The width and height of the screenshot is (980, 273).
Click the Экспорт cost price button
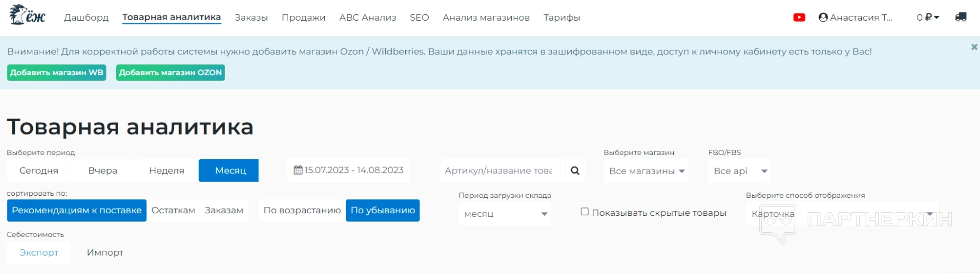[x=39, y=253]
